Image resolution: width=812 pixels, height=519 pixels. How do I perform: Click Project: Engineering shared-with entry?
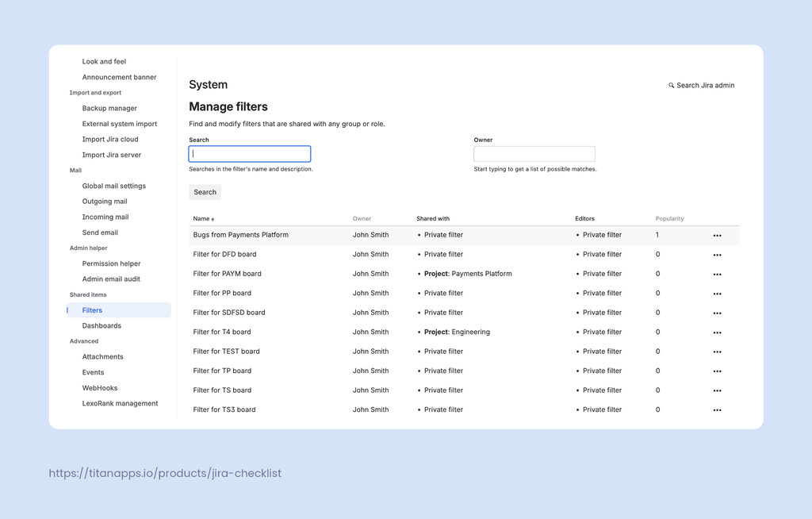[x=457, y=333]
